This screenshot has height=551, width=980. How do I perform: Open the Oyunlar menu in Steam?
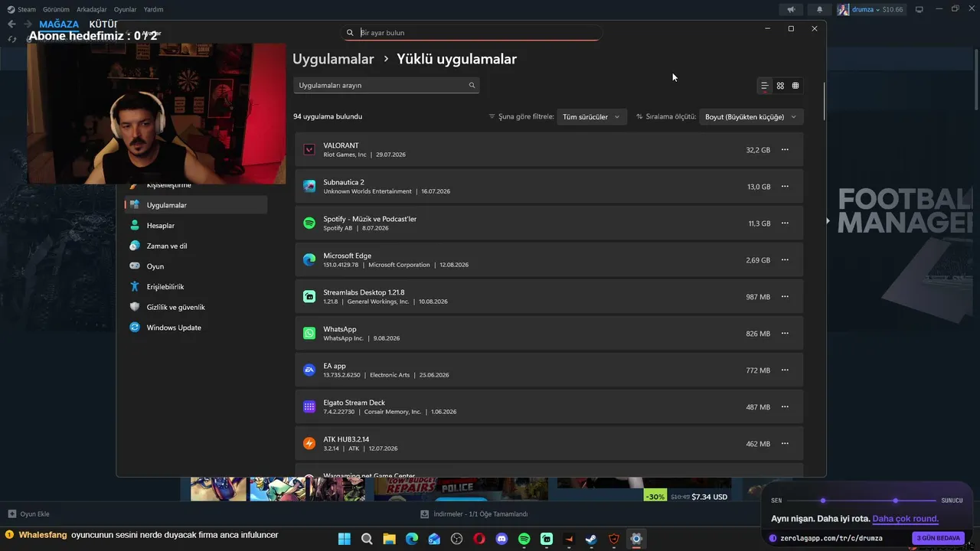click(x=125, y=10)
